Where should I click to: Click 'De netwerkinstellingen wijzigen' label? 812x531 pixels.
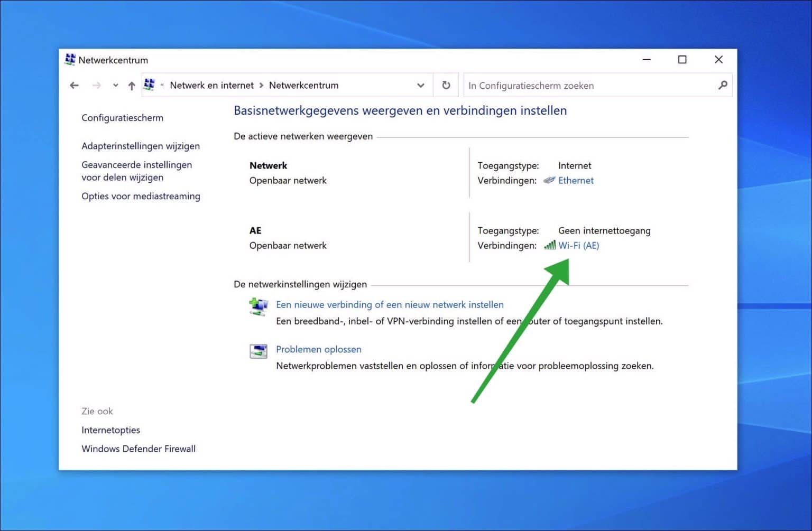[x=300, y=284]
